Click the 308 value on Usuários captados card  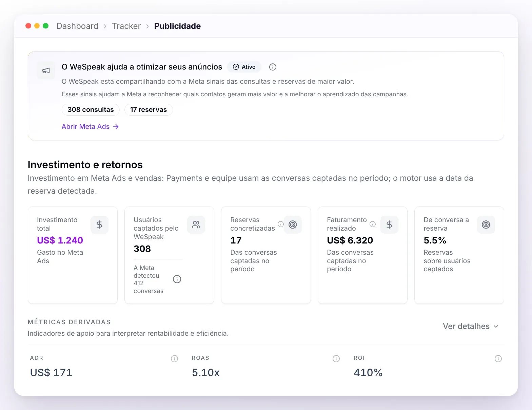[142, 249]
